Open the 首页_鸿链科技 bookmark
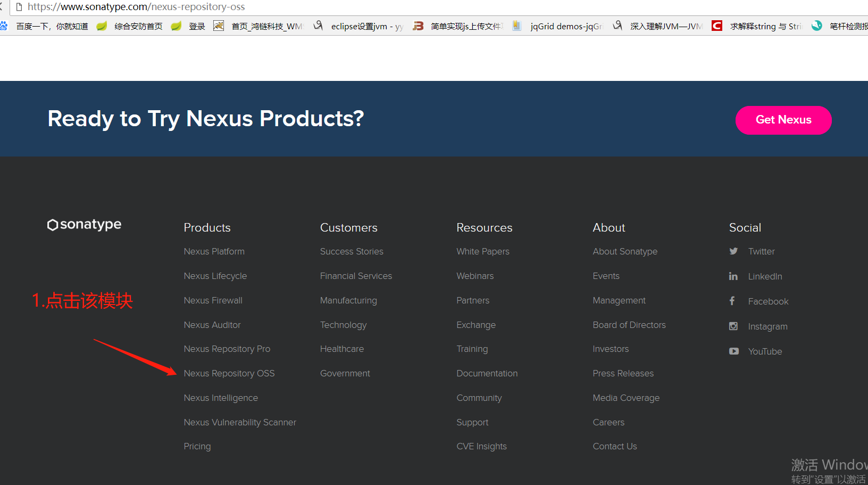The width and height of the screenshot is (868, 485). click(x=258, y=26)
